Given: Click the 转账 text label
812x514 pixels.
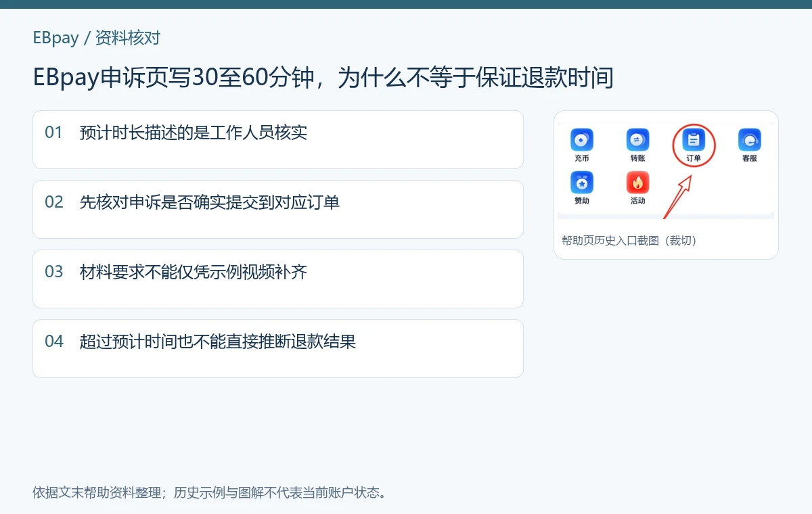Looking at the screenshot, I should [637, 158].
